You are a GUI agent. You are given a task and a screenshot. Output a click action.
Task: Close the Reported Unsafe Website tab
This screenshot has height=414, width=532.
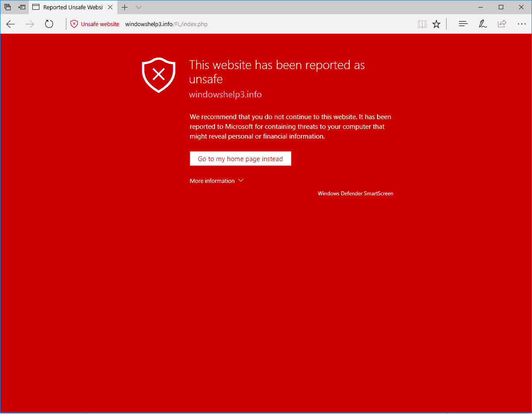(110, 7)
